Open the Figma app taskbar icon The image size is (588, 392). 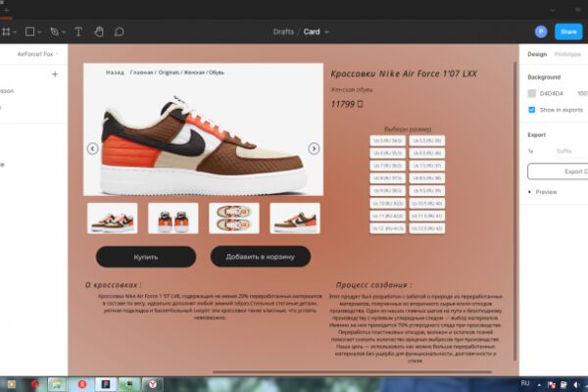coord(106,384)
